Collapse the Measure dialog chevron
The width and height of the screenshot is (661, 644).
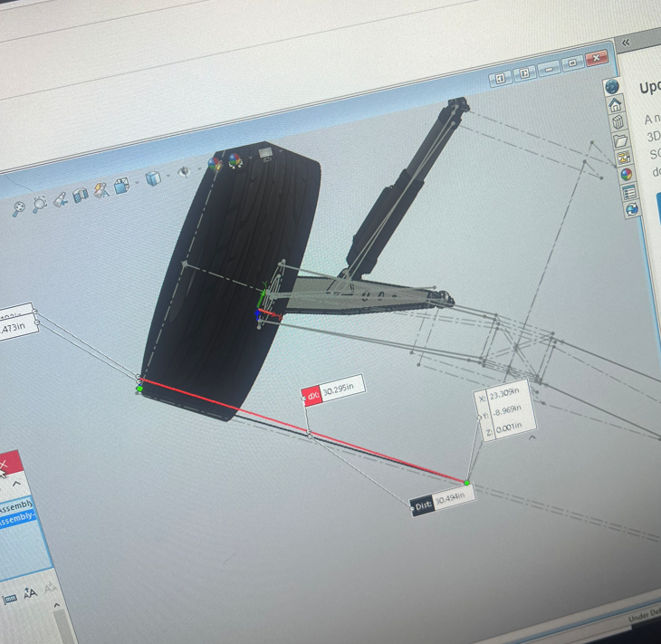16,484
